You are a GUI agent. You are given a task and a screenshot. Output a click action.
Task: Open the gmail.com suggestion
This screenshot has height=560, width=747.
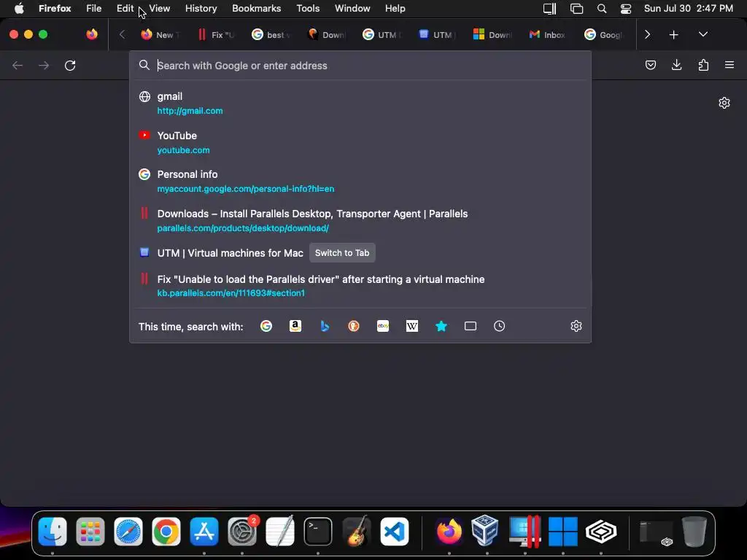[360, 104]
